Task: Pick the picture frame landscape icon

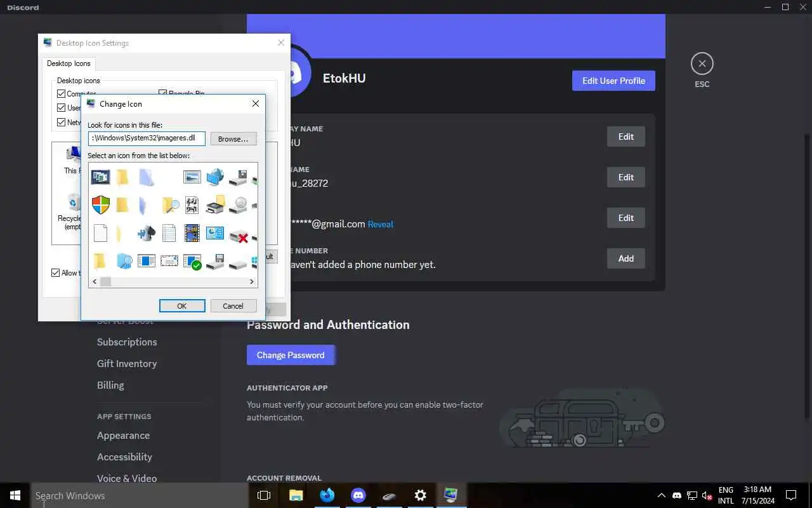Action: tap(192, 177)
